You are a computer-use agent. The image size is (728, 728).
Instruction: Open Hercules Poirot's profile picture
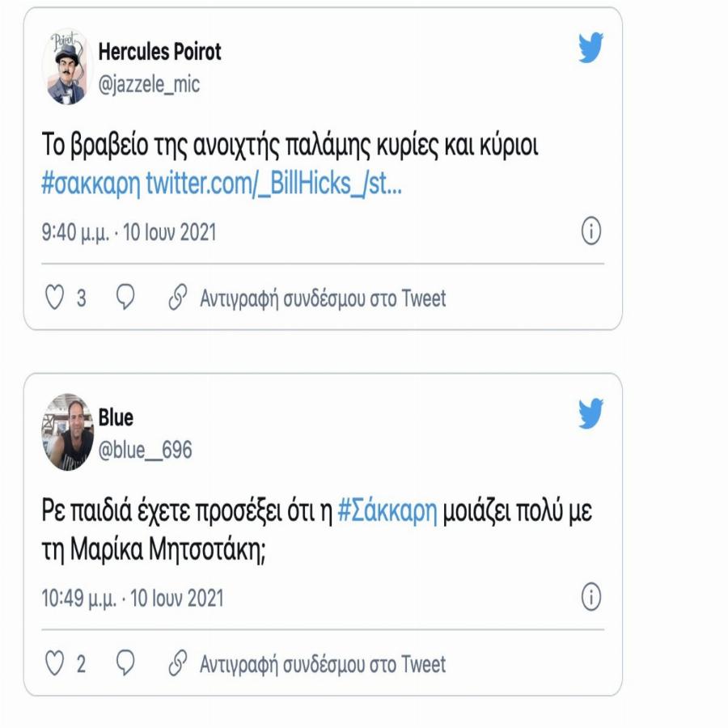click(67, 65)
